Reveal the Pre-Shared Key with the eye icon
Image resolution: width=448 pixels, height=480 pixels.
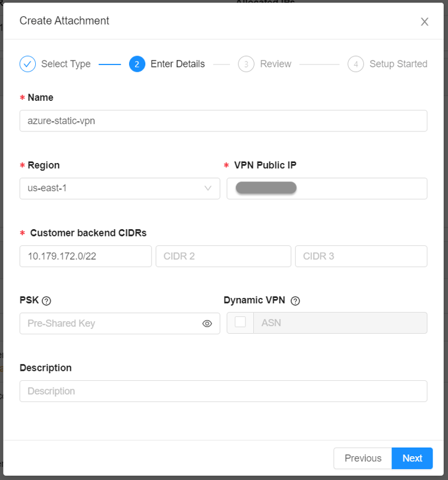tap(207, 324)
